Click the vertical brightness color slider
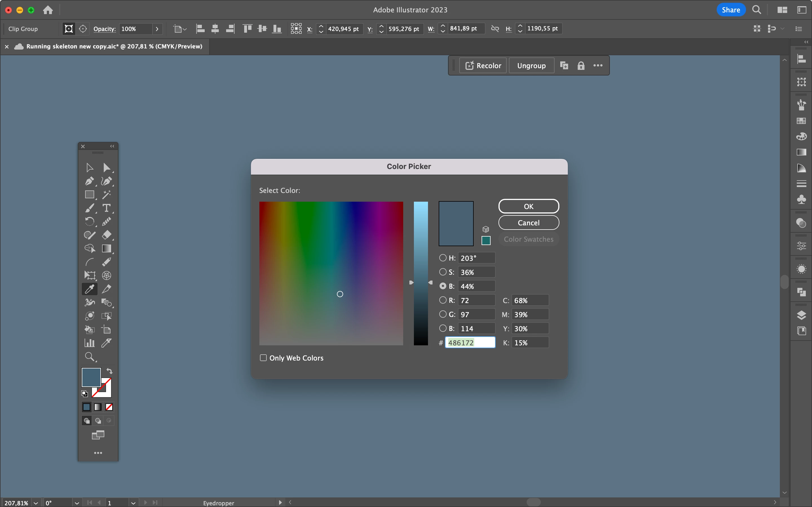 click(421, 273)
